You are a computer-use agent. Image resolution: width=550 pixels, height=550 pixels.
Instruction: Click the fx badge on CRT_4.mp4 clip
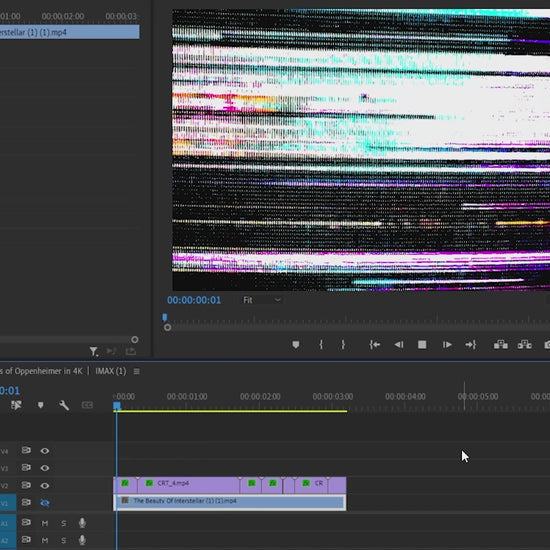point(149,483)
